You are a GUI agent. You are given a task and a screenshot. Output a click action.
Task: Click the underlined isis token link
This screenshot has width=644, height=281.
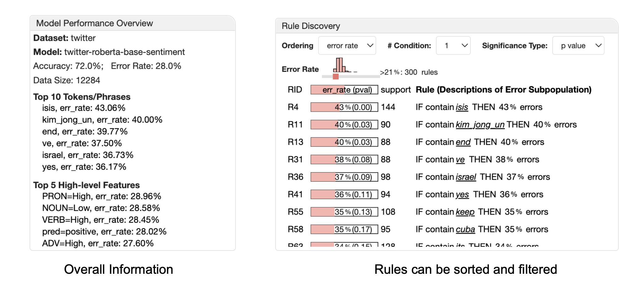coord(462,107)
